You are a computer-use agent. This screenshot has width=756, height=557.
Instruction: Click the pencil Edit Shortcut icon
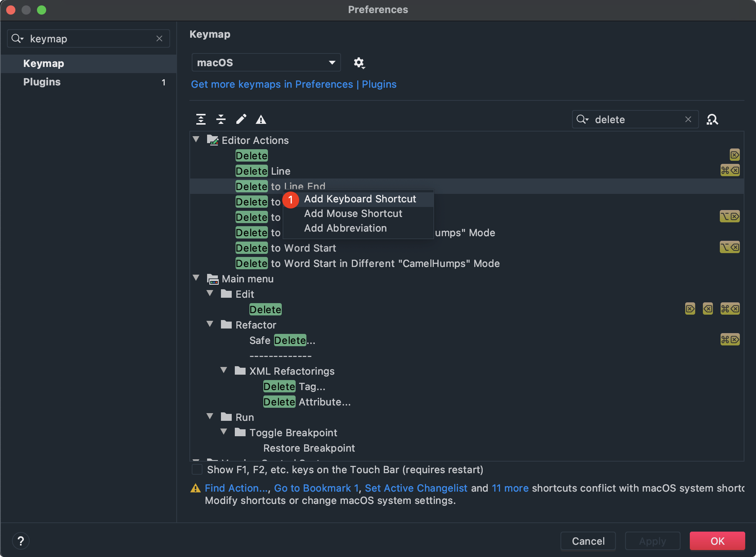[241, 119]
